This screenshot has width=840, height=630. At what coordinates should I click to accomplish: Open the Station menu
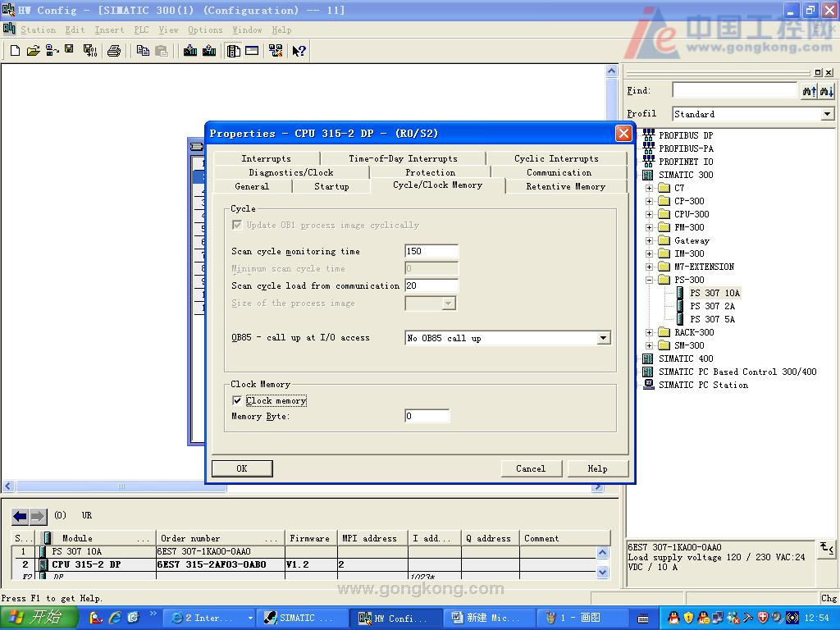[38, 30]
